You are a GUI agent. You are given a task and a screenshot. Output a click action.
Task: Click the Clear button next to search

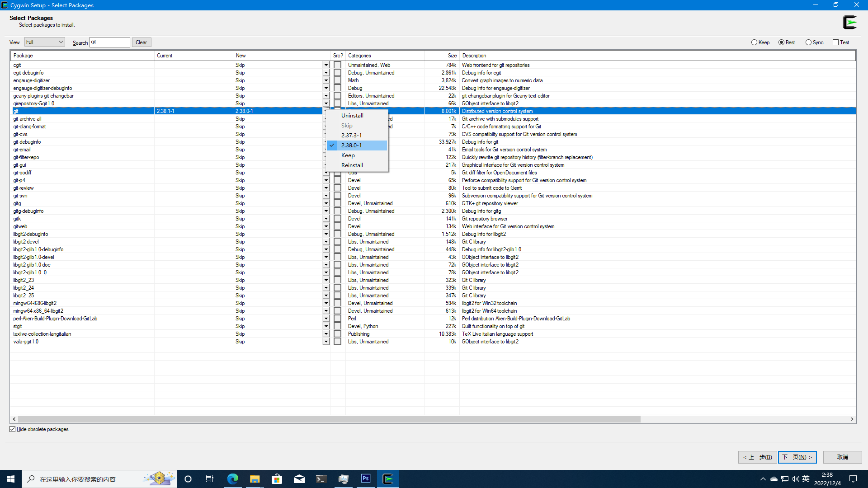141,42
